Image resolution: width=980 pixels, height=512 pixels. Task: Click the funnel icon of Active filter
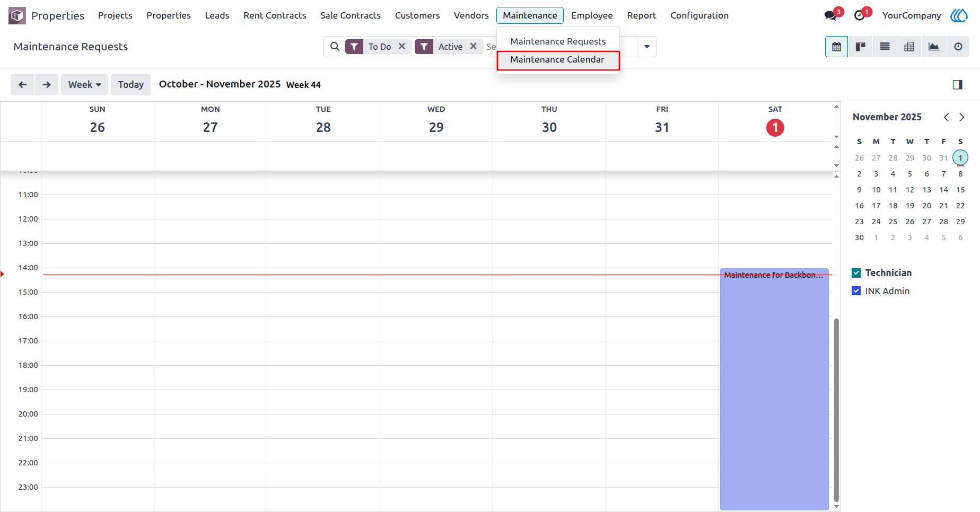coord(424,47)
